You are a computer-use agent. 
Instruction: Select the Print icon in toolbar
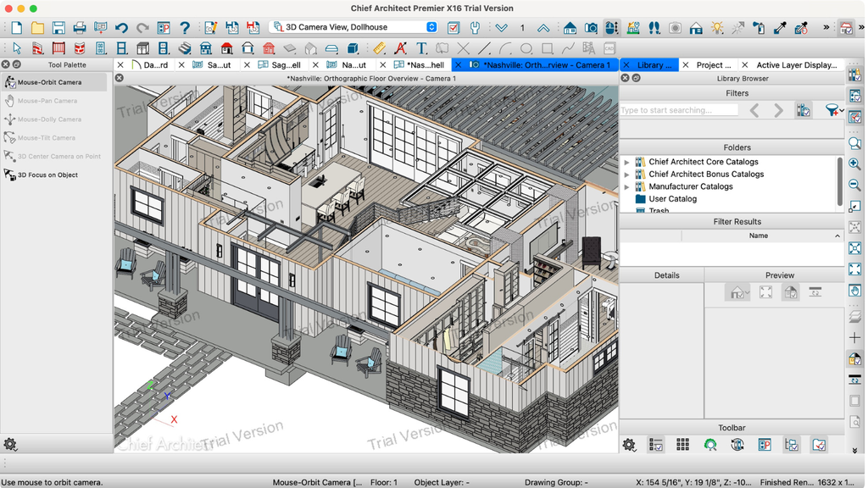(x=81, y=27)
